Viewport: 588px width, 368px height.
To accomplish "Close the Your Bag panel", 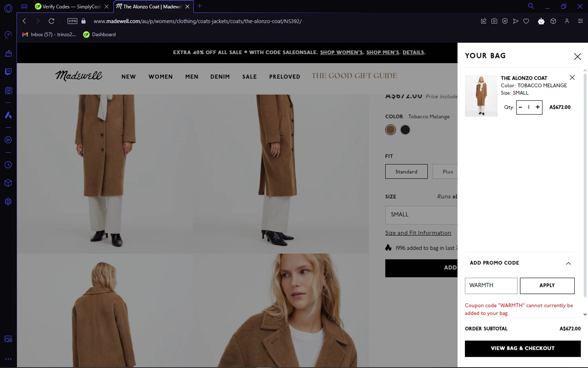I will (577, 56).
